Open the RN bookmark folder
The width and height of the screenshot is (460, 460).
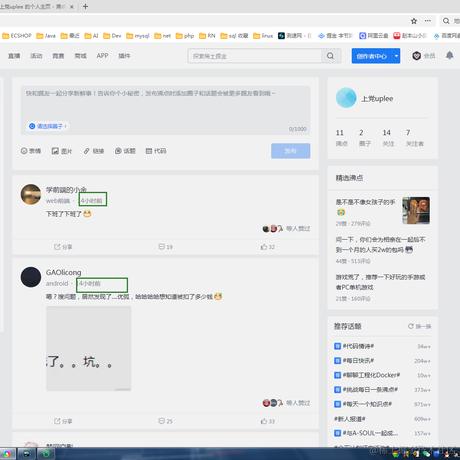tap(207, 36)
